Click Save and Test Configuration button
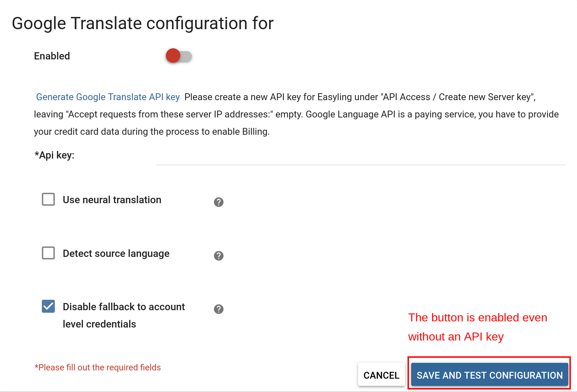 pyautogui.click(x=489, y=375)
